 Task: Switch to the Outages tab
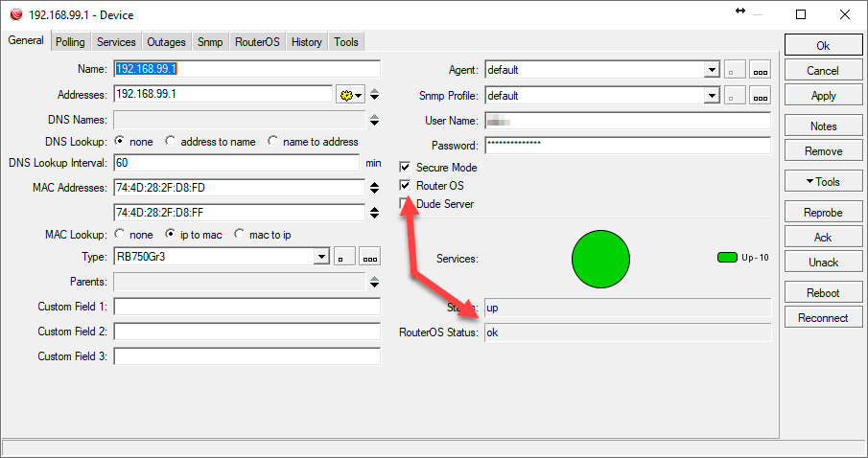pyautogui.click(x=166, y=42)
